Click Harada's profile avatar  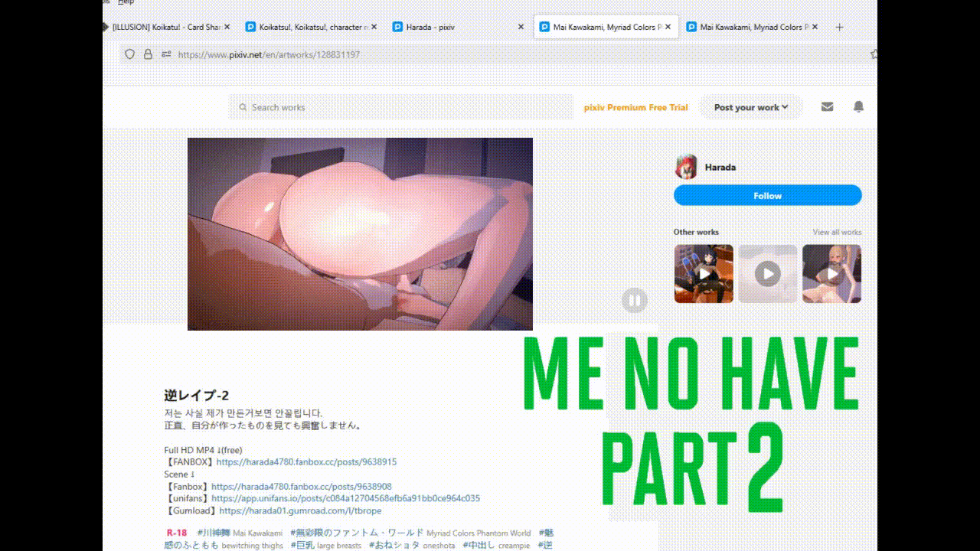coord(686,167)
